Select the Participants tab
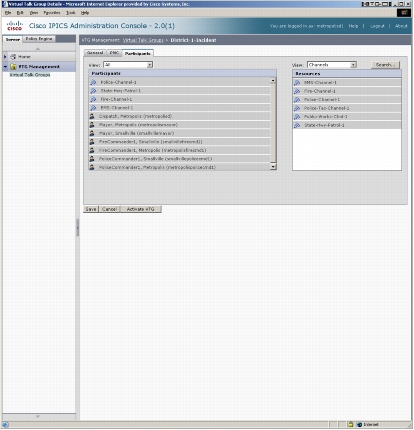Image resolution: width=414 pixels, height=430 pixels. coord(138,53)
